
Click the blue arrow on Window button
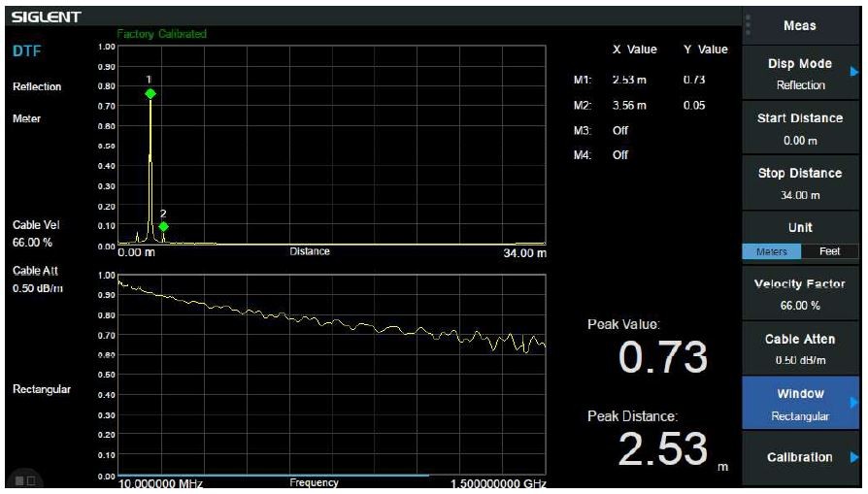(x=854, y=402)
